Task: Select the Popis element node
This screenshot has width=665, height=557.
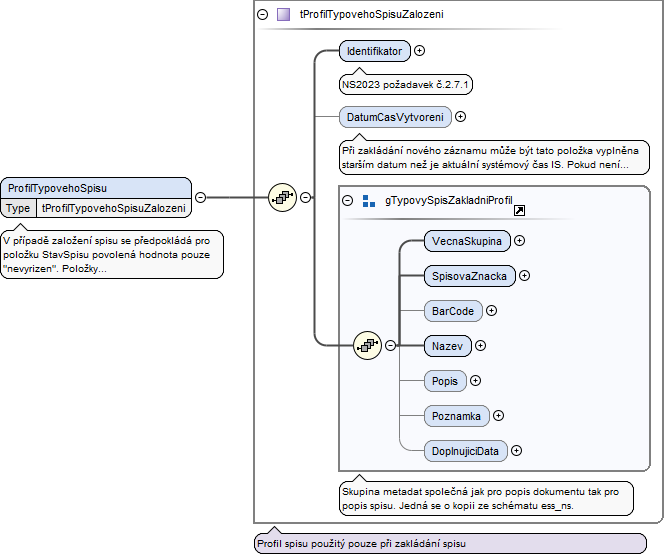Action: (445, 381)
